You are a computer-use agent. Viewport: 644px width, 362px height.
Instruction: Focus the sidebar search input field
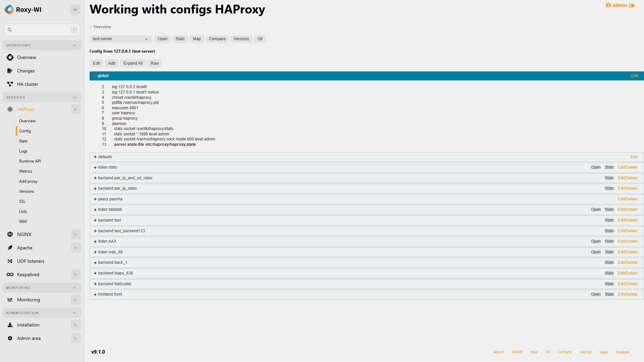(x=42, y=30)
